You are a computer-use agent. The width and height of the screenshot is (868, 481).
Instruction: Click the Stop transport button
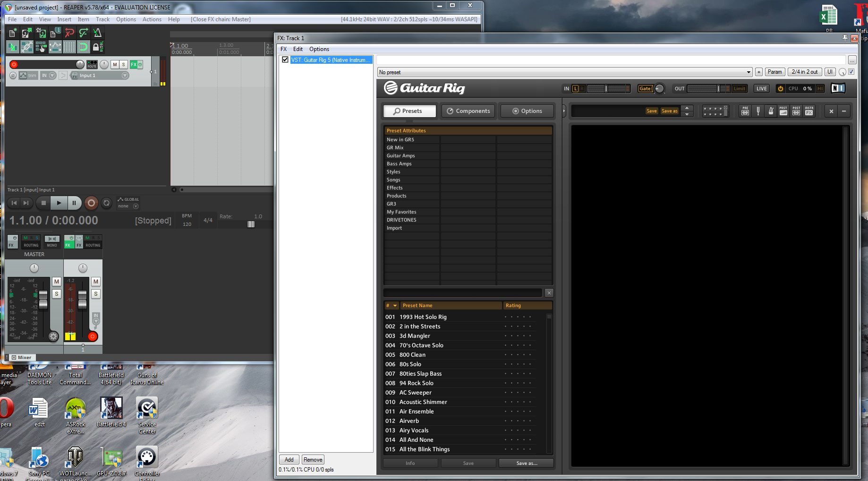[43, 203]
